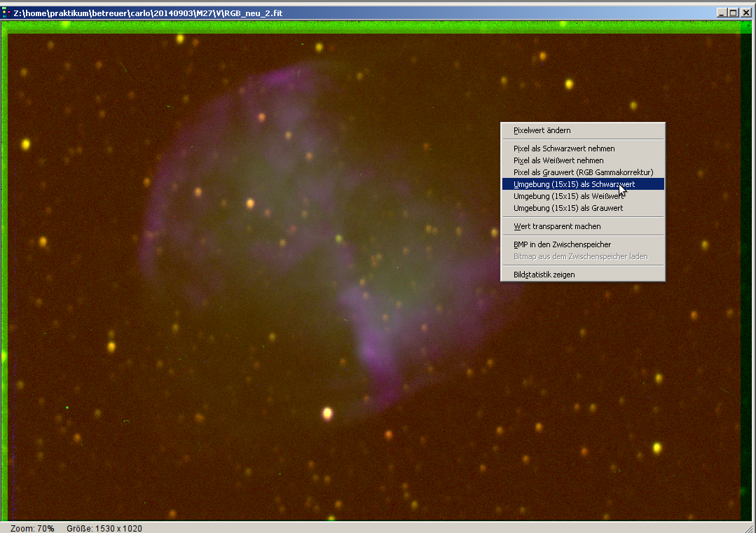Image resolution: width=756 pixels, height=533 pixels.
Task: Click the 'Zoom: 70%' status bar text
Action: pyautogui.click(x=32, y=528)
